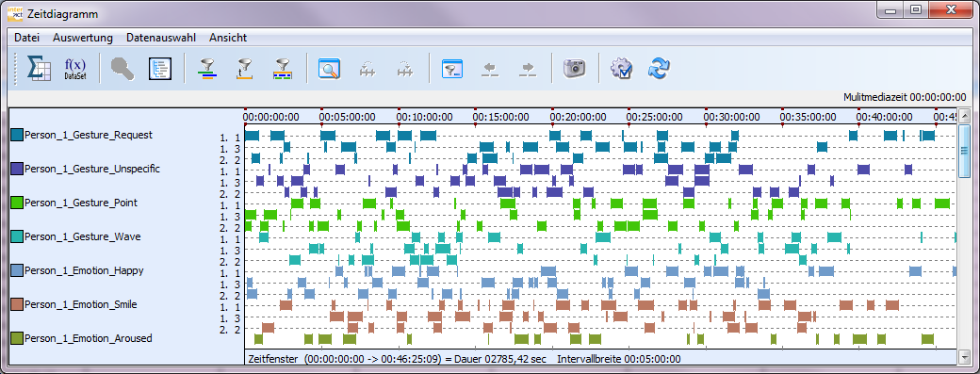Click the disabled left arrow navigation icon

pos(489,69)
